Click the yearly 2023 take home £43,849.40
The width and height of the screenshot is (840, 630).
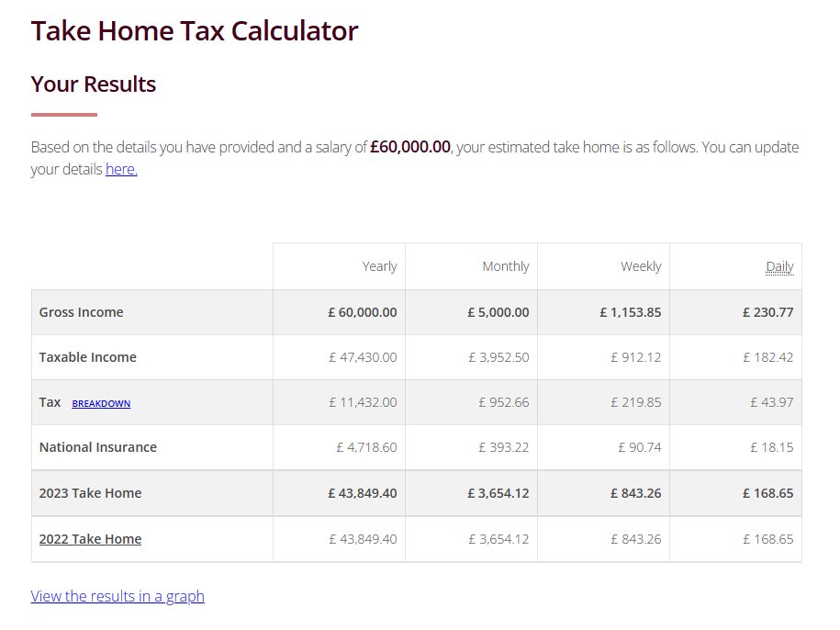pos(363,493)
